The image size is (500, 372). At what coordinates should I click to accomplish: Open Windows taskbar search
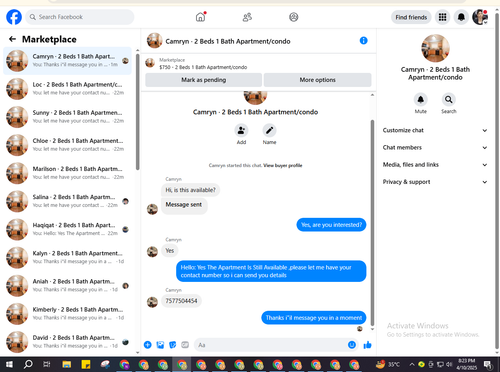pos(28,364)
